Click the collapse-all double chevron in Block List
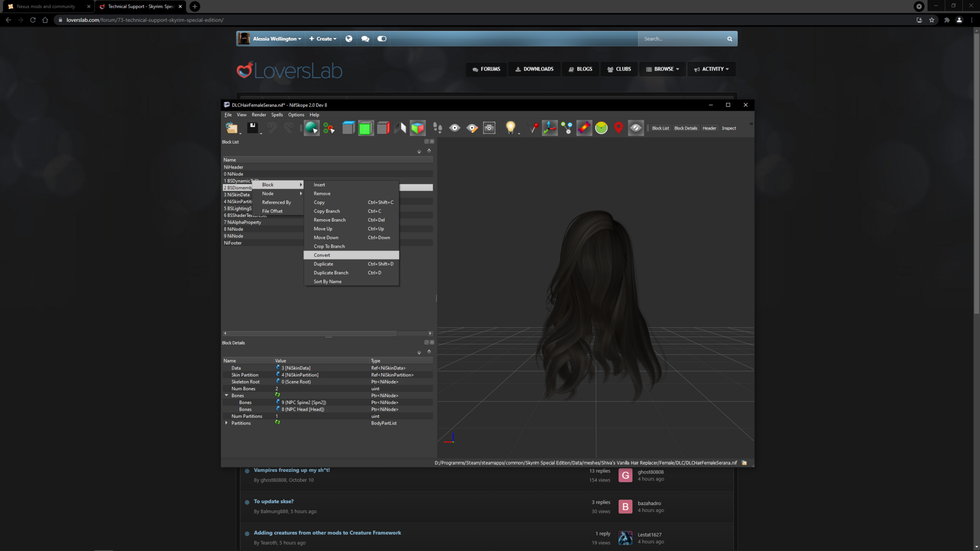The height and width of the screenshot is (551, 980). [x=429, y=151]
